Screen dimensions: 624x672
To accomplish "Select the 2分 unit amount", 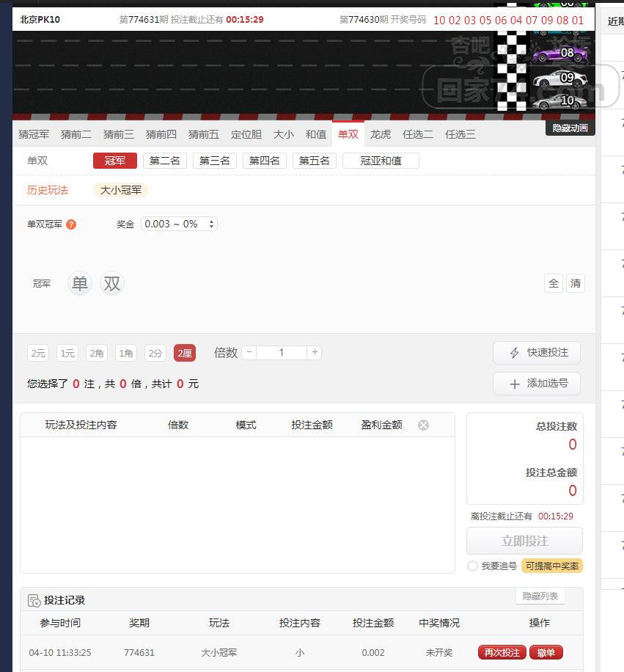I will click(x=155, y=353).
